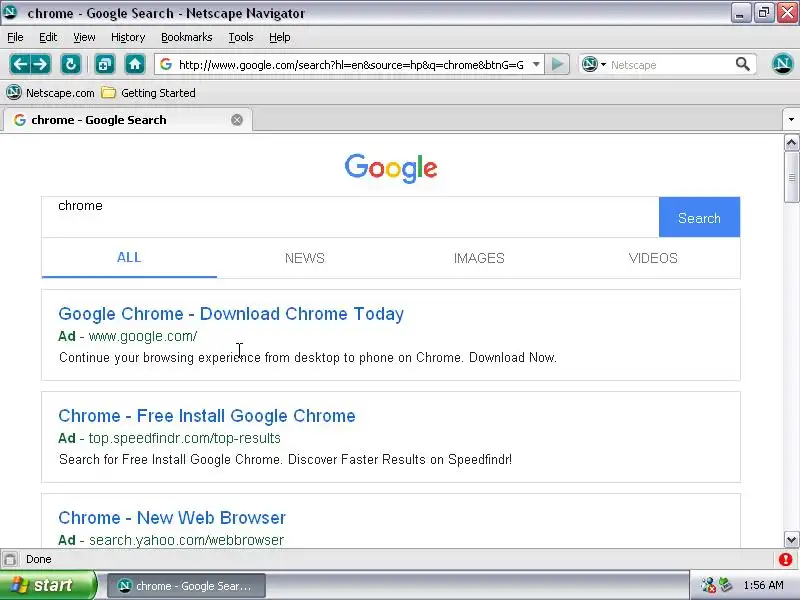The image size is (800, 600).
Task: Open a new tab with the tab icon
Action: point(105,64)
